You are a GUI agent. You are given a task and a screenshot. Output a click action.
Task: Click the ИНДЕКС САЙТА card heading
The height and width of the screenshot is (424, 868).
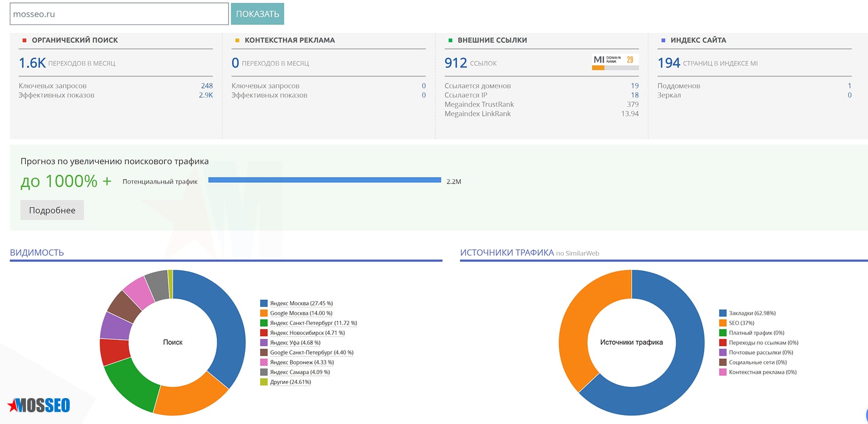[698, 40]
